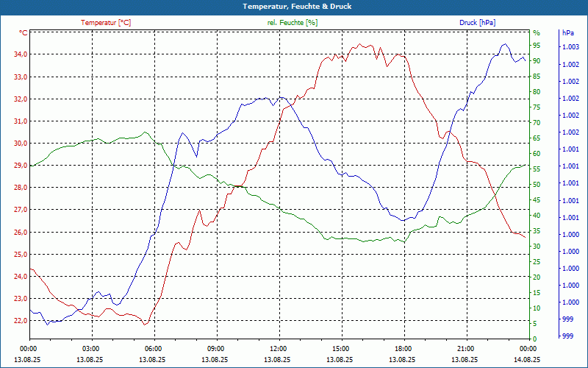This screenshot has height=368, width=588.
Task: Click the 85 humidity axis label
Action: [x=537, y=77]
